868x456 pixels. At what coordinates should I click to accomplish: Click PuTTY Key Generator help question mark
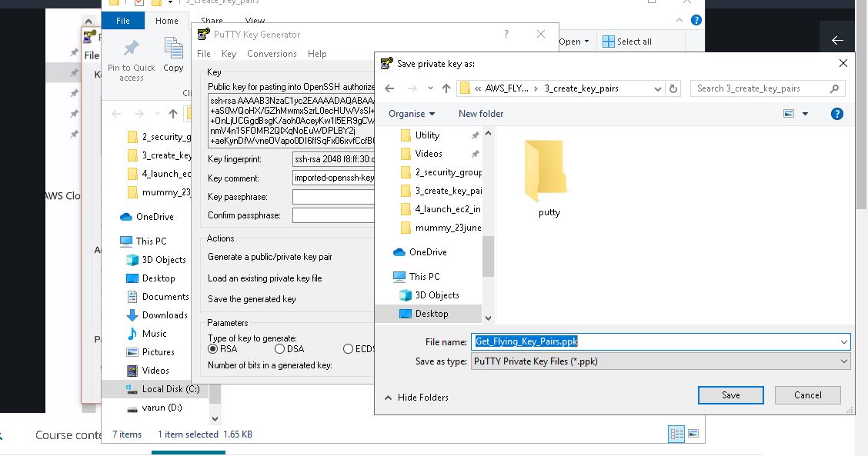click(506, 35)
